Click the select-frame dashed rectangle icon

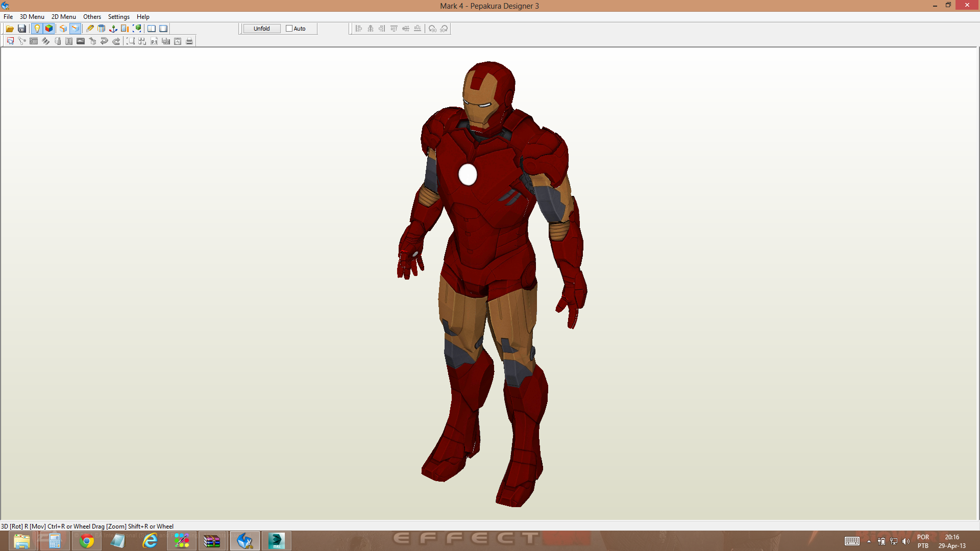(x=131, y=41)
